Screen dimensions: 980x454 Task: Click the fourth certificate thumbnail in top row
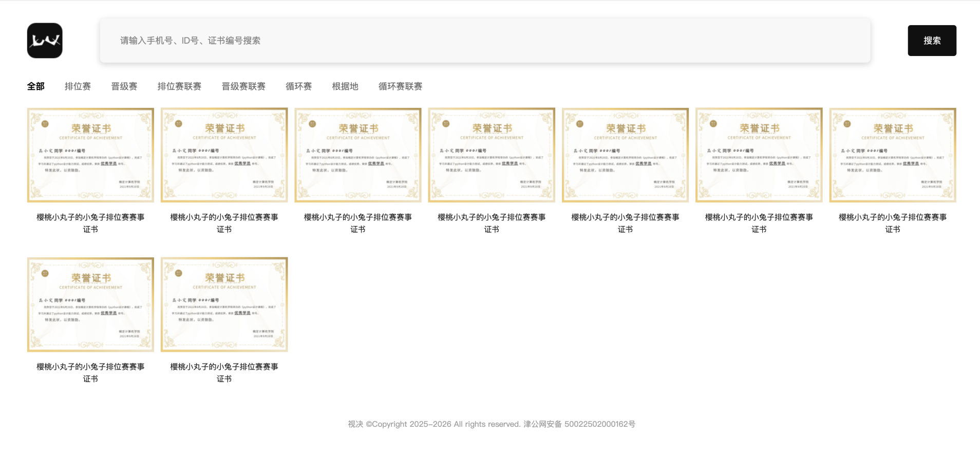pos(492,155)
